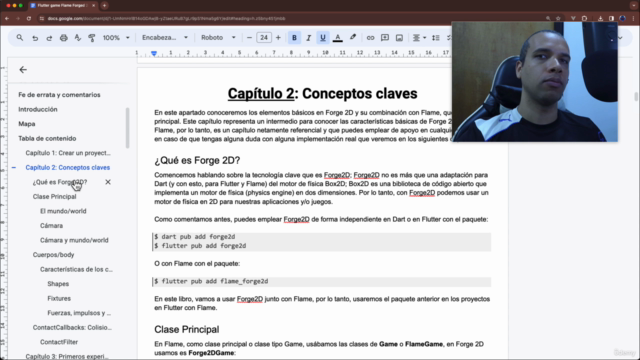640x360 pixels.
Task: Open the browser three-dot menu
Action: 633,18
